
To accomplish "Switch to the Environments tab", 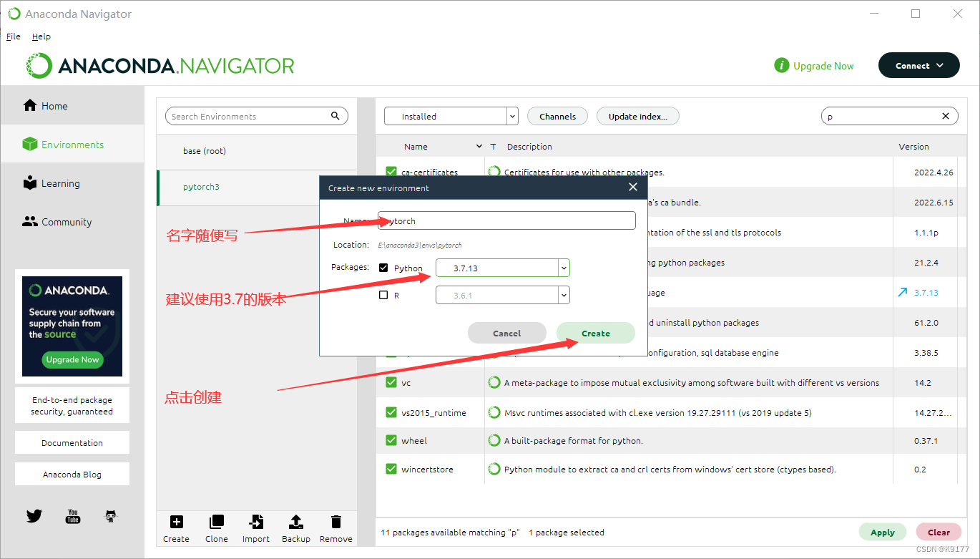I will pos(72,145).
